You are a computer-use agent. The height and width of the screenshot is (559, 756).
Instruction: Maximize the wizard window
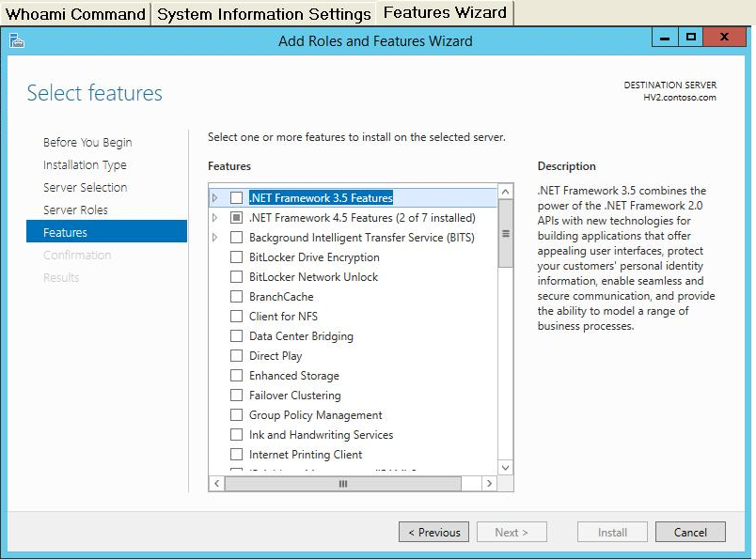click(690, 37)
